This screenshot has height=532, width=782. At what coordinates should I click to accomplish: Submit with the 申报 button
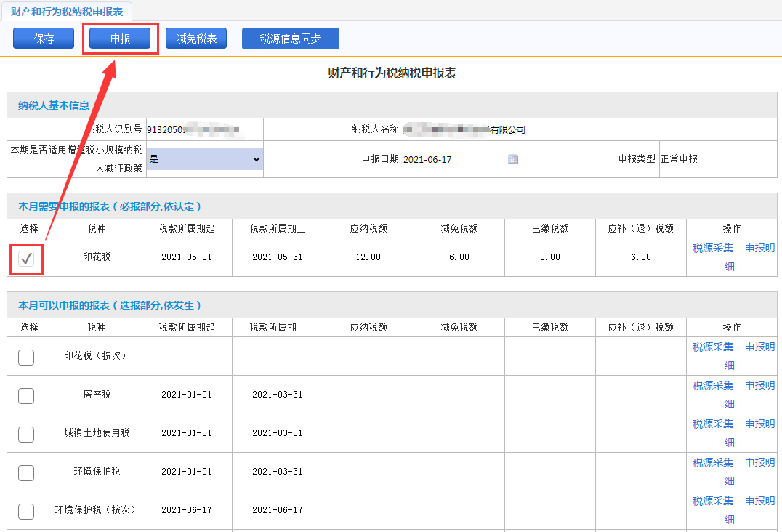120,39
